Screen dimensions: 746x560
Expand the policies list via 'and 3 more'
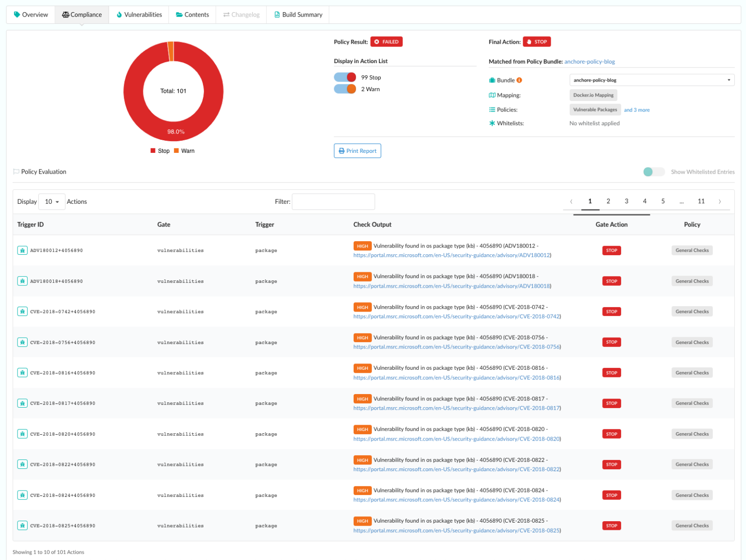click(636, 110)
